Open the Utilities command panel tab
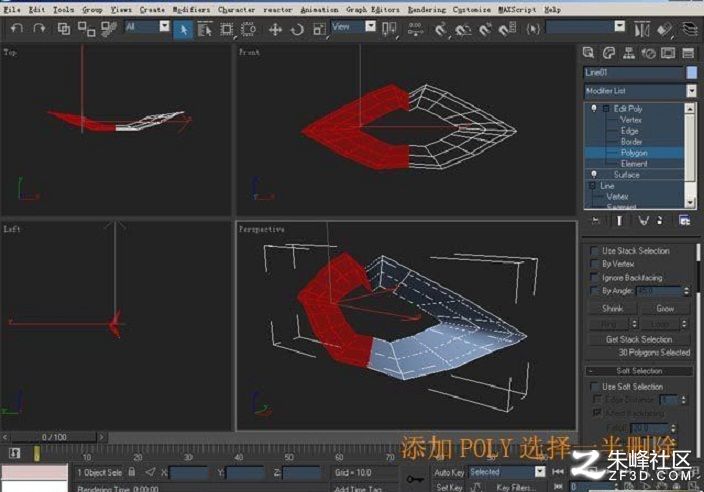This screenshot has height=492, width=704. 688,53
